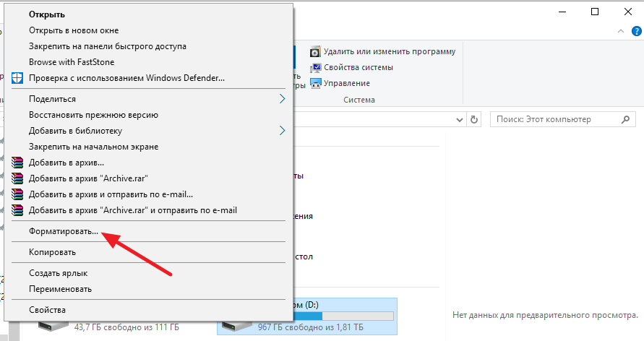Click the 'Удалить или изменить программу' icon
Screen dimensions: 644x341
[x=315, y=52]
